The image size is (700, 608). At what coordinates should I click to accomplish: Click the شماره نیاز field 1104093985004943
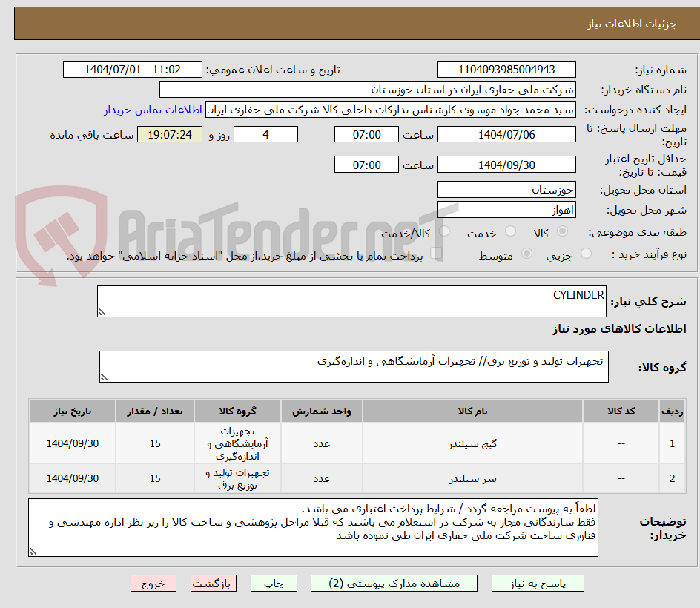pyautogui.click(x=506, y=70)
